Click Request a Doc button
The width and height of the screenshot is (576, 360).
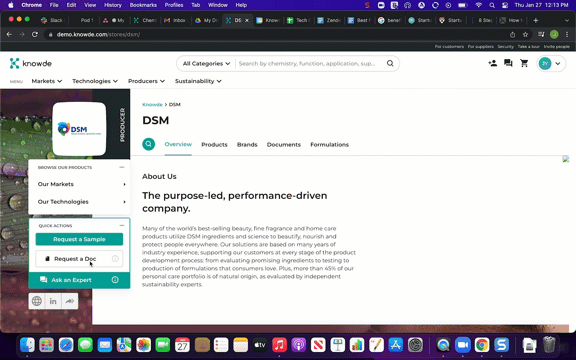79,259
